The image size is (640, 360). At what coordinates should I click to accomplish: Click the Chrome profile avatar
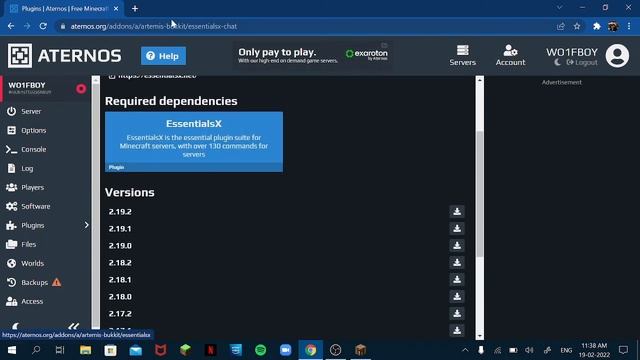coord(613,26)
